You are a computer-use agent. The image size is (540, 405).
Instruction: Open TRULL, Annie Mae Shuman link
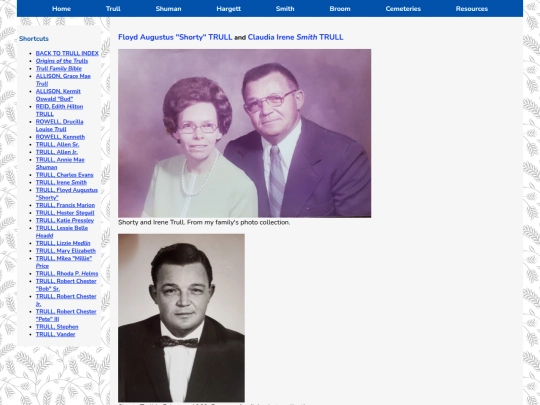(x=60, y=163)
